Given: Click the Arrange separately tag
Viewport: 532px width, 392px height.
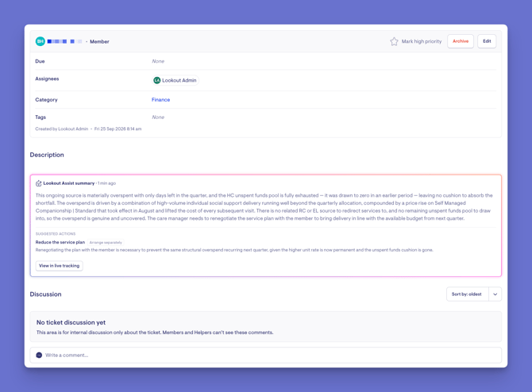Looking at the screenshot, I should click(x=106, y=243).
